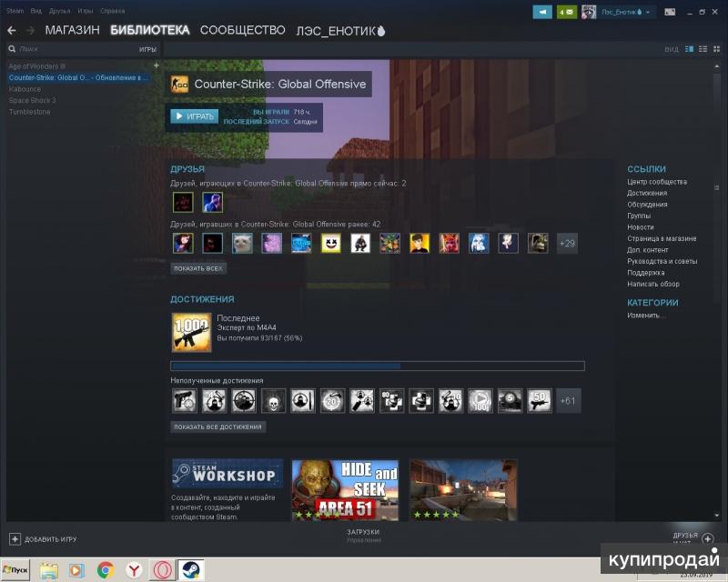Switch to list view mode
This screenshot has width=728, height=582.
pos(703,49)
